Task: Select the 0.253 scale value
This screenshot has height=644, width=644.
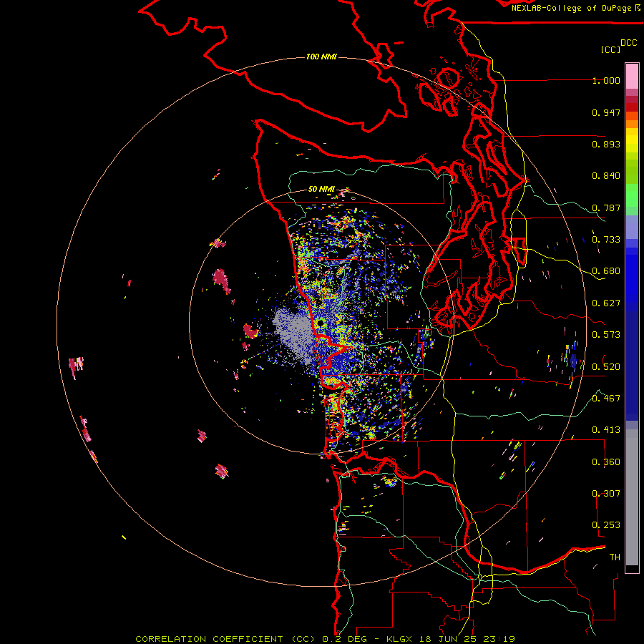Action: (606, 525)
